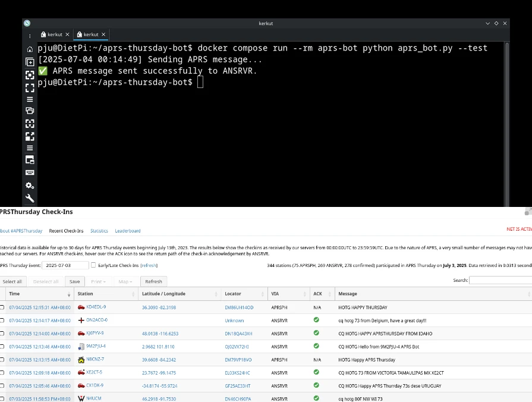Viewport: 532px width, 402px height.
Task: Sort table by ACK column arrows
Action: pos(329,294)
